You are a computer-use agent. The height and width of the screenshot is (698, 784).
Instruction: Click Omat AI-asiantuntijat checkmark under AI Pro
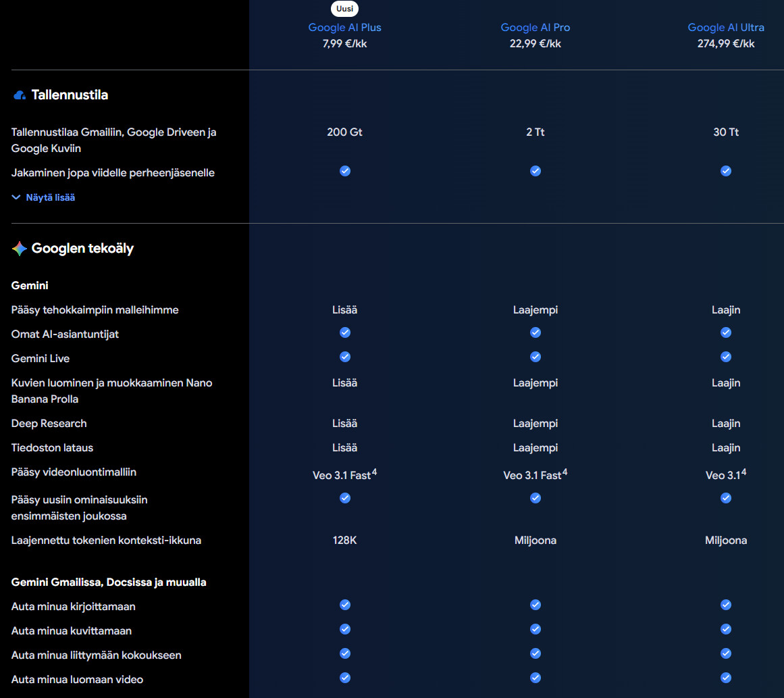(x=535, y=332)
